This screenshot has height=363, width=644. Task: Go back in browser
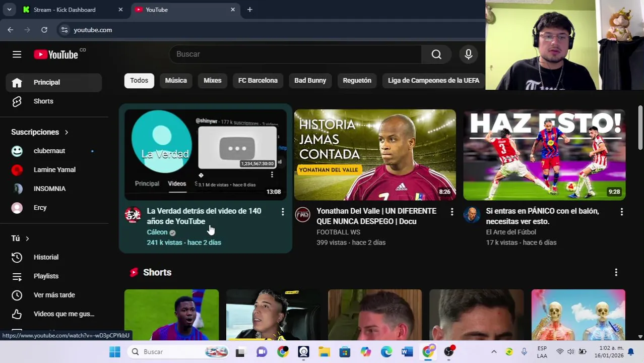coord(11,30)
